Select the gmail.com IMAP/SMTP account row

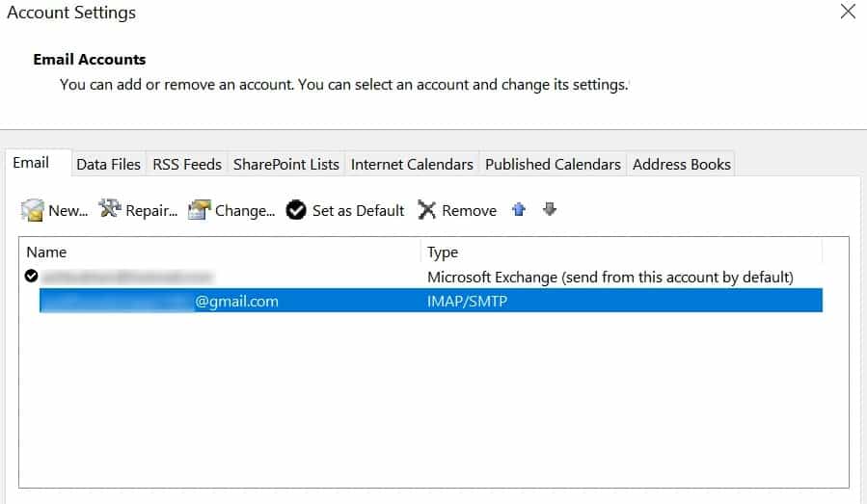(x=431, y=301)
